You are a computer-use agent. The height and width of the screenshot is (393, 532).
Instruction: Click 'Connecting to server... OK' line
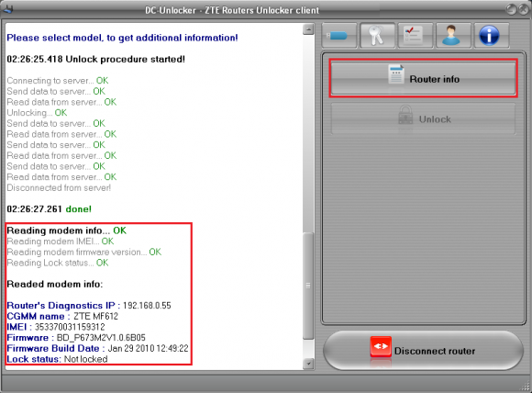click(x=58, y=81)
